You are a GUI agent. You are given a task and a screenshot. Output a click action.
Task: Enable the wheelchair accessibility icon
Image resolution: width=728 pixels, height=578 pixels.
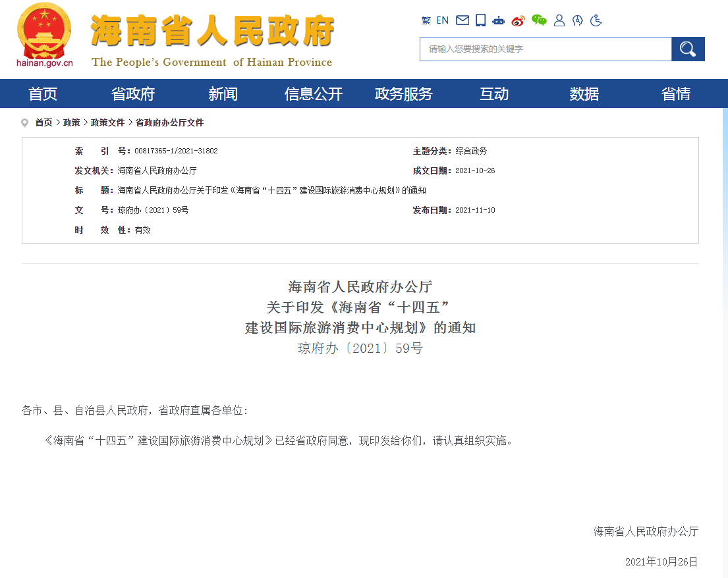pos(596,20)
